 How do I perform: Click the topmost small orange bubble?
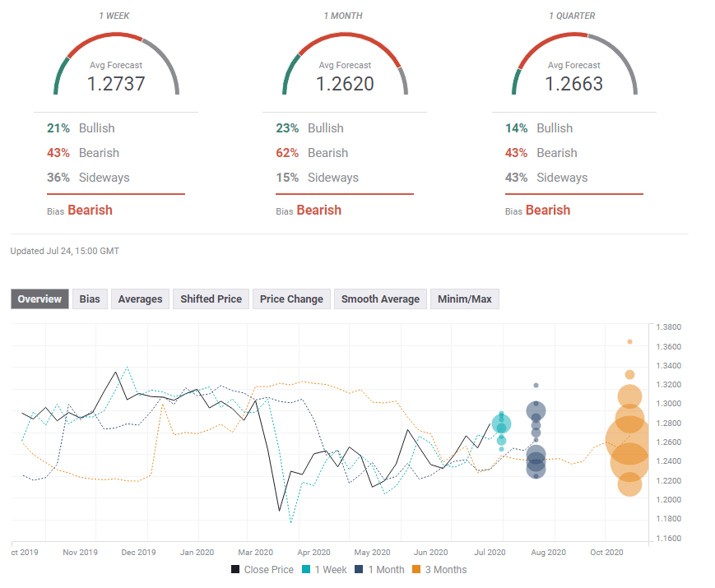629,341
